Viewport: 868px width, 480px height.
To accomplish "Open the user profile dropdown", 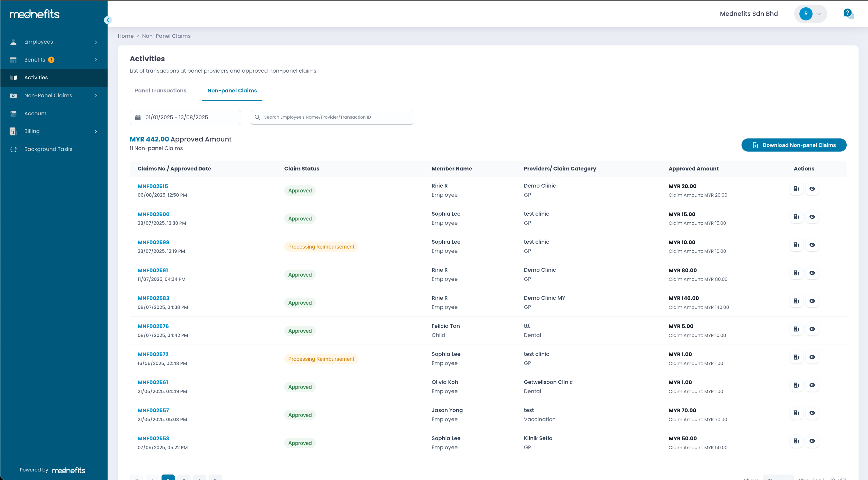I will [810, 14].
